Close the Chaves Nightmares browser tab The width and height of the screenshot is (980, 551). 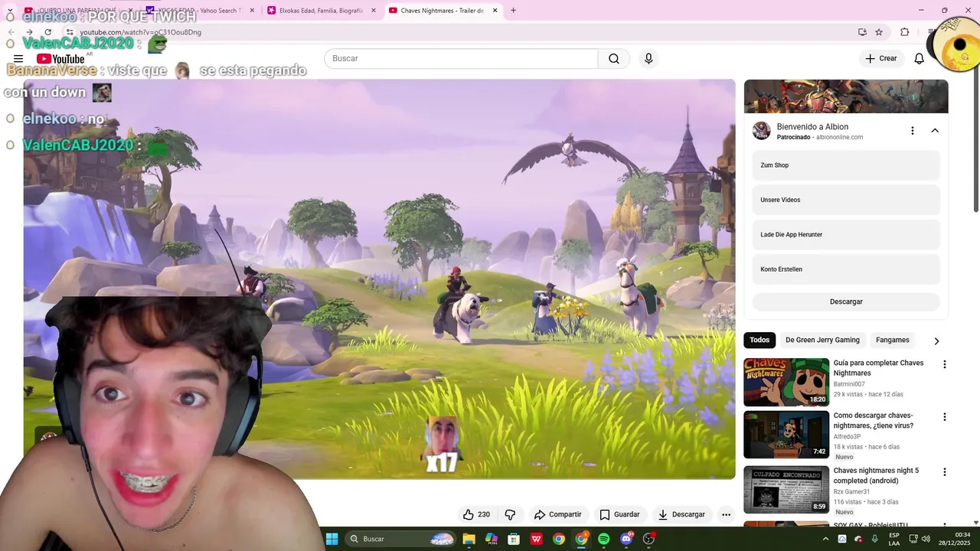[x=495, y=11]
